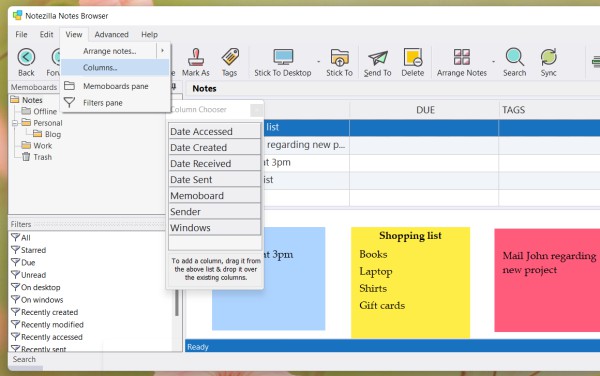Select the Notes root folder
The width and height of the screenshot is (600, 376).
26,100
